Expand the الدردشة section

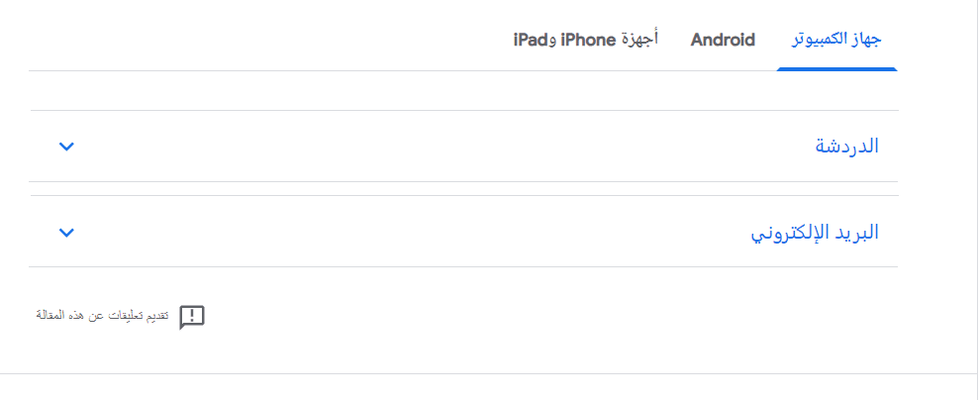(463, 147)
